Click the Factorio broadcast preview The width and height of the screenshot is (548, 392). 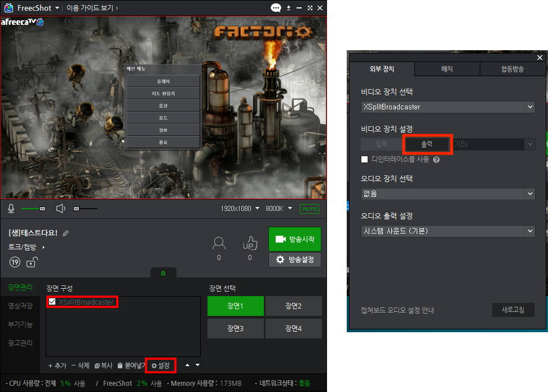[163, 108]
